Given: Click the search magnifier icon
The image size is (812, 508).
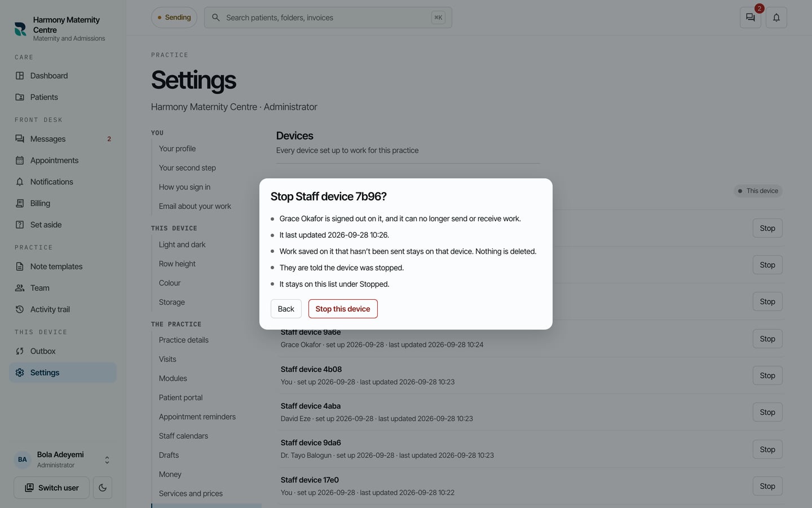Looking at the screenshot, I should (216, 17).
